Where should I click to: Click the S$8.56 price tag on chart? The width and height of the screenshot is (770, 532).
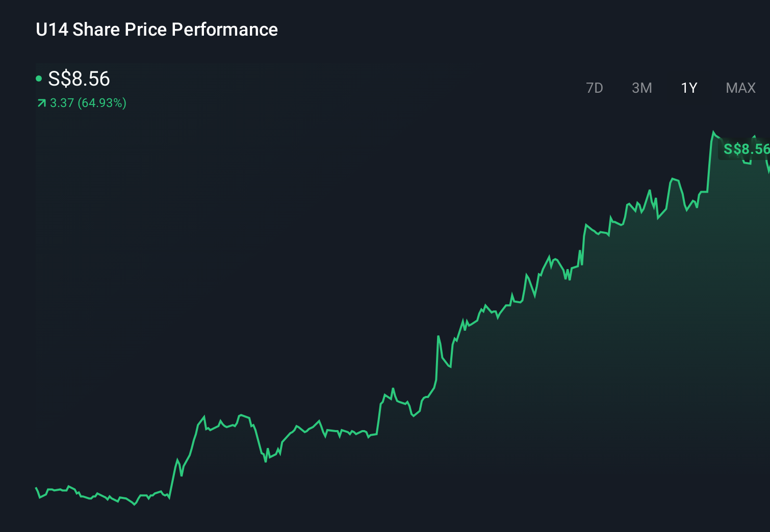tap(747, 149)
